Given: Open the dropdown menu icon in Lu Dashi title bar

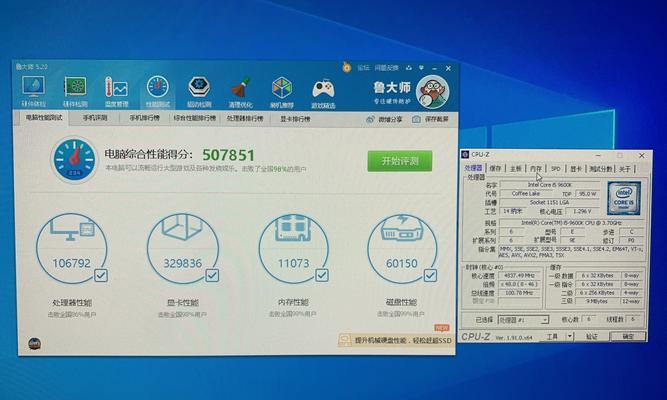Looking at the screenshot, I should (x=422, y=68).
